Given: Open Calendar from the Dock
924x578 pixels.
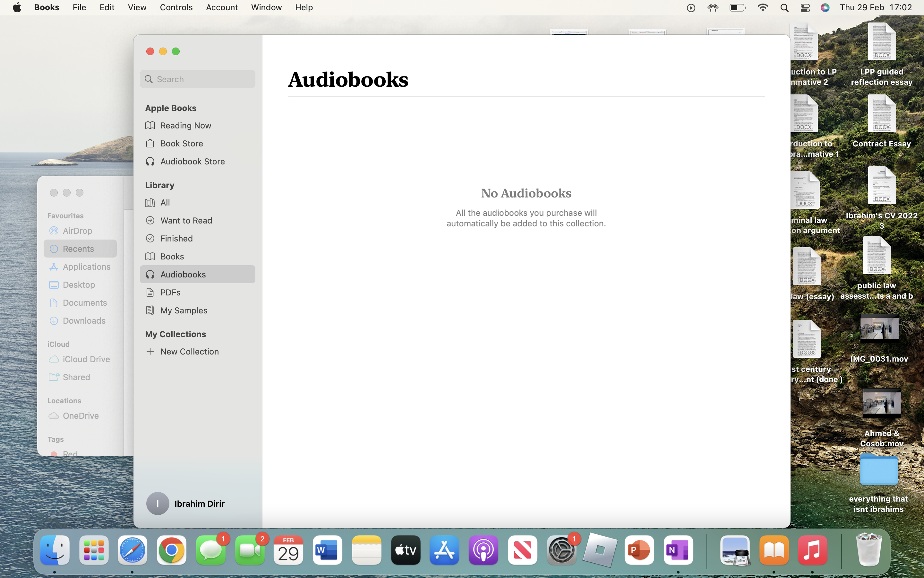Looking at the screenshot, I should pos(288,550).
